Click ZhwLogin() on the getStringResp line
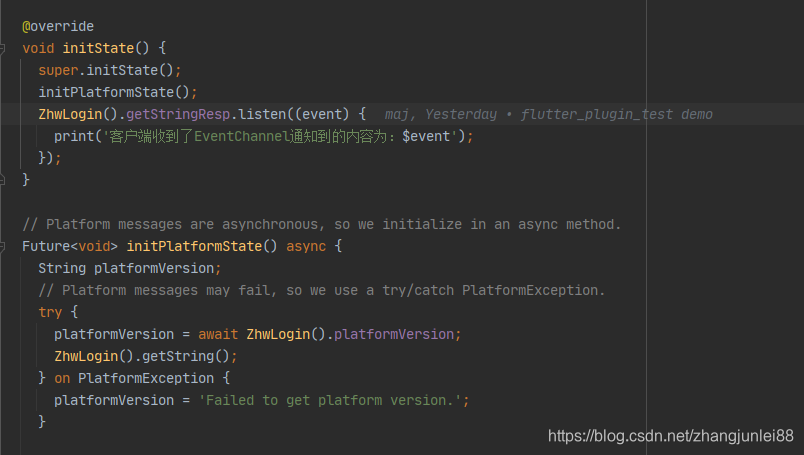The width and height of the screenshot is (804, 455). coord(78,114)
